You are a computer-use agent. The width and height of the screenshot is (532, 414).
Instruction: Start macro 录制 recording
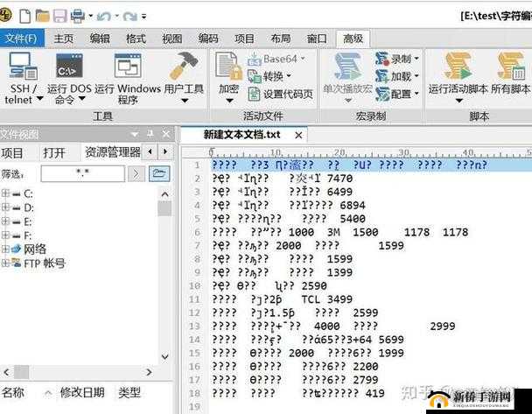coord(382,59)
